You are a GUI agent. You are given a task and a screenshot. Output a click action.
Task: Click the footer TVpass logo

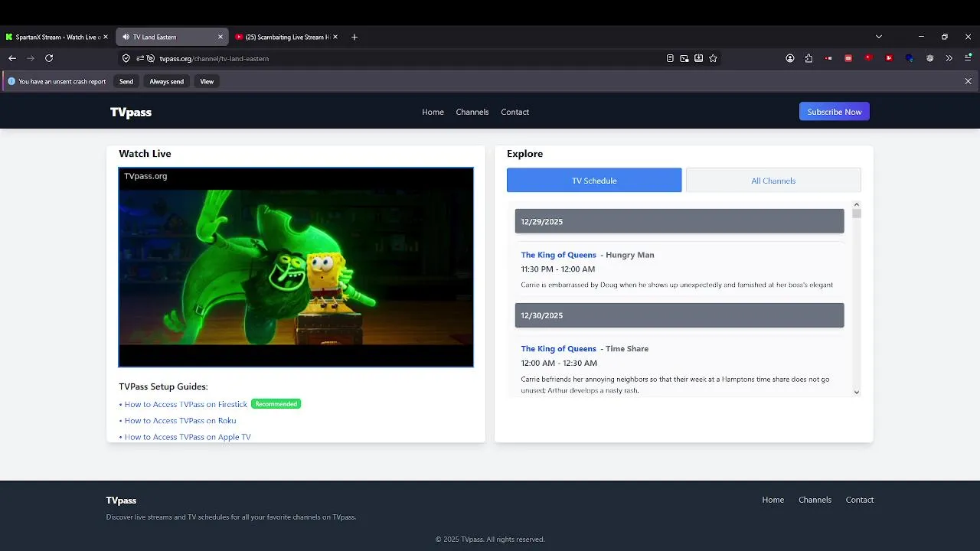(121, 500)
